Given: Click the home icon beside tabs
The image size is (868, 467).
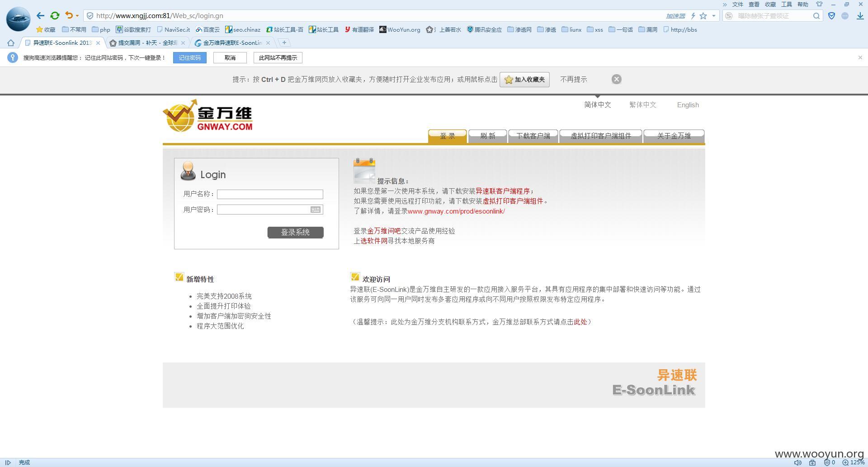Looking at the screenshot, I should 11,43.
